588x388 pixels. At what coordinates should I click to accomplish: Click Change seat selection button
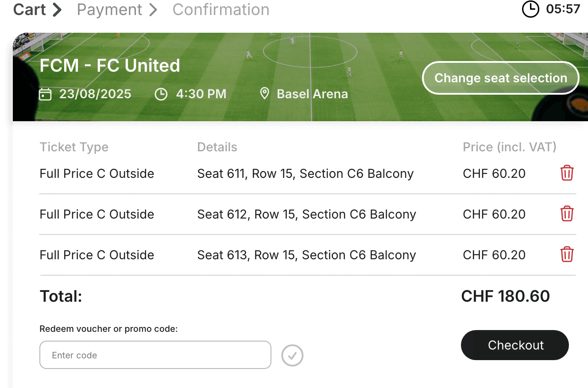point(500,78)
